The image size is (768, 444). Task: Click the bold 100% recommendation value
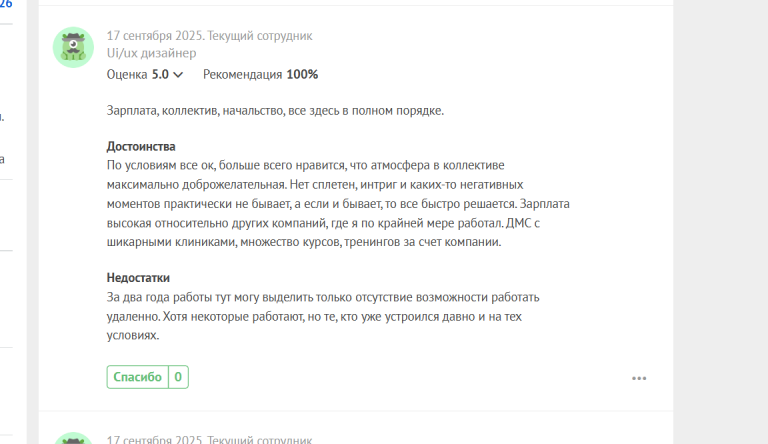point(302,74)
